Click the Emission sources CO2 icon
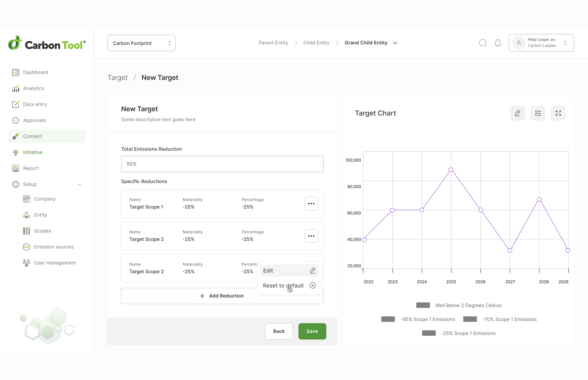The width and height of the screenshot is (588, 380). click(26, 247)
